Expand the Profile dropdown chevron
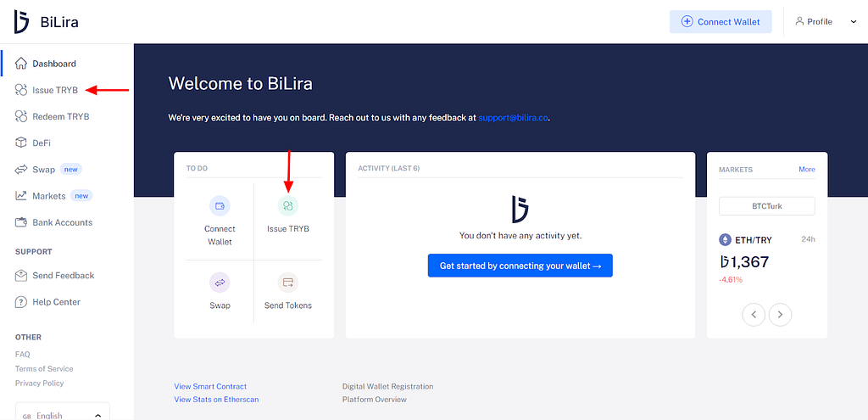 point(853,22)
